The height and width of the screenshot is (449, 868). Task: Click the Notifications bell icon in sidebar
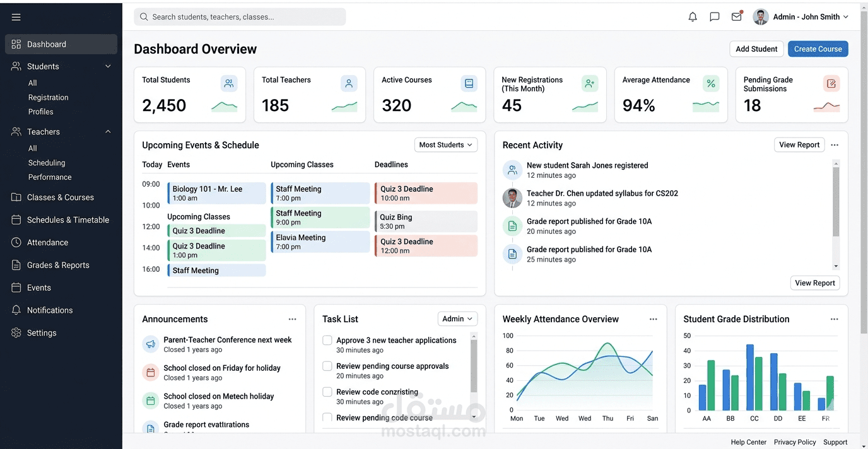16,310
